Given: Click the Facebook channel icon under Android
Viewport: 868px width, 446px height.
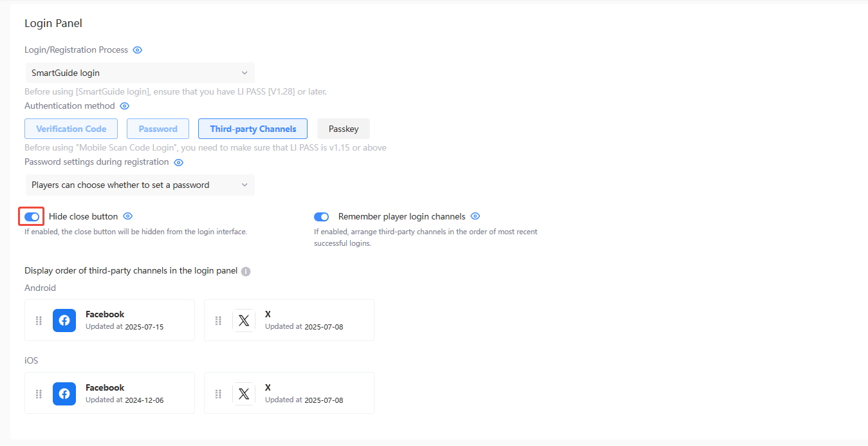Looking at the screenshot, I should 64,320.
